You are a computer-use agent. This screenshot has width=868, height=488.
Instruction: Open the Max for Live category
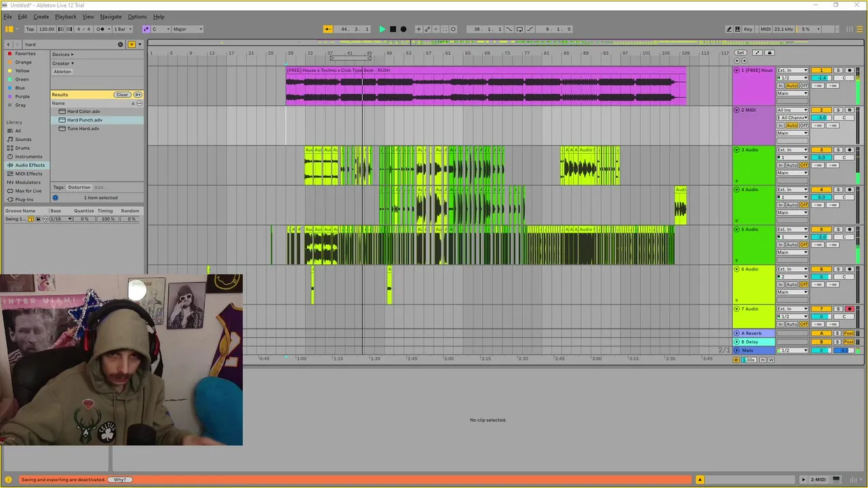coord(28,190)
